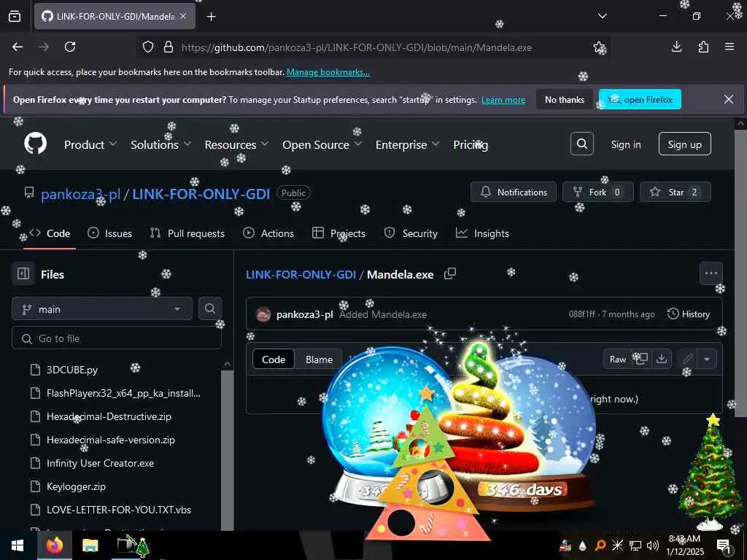Expand the Enterprise menu

click(x=407, y=144)
